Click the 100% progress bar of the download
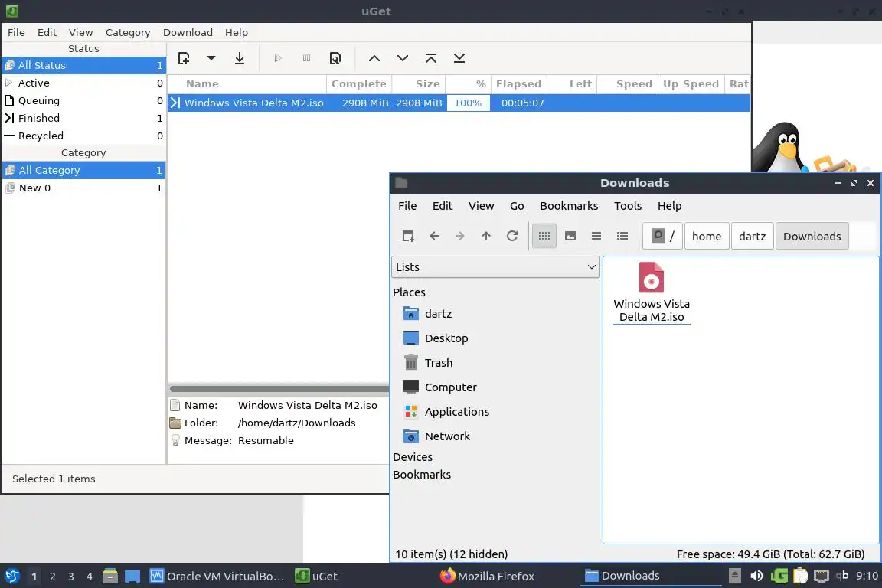882x588 pixels. pyautogui.click(x=468, y=103)
